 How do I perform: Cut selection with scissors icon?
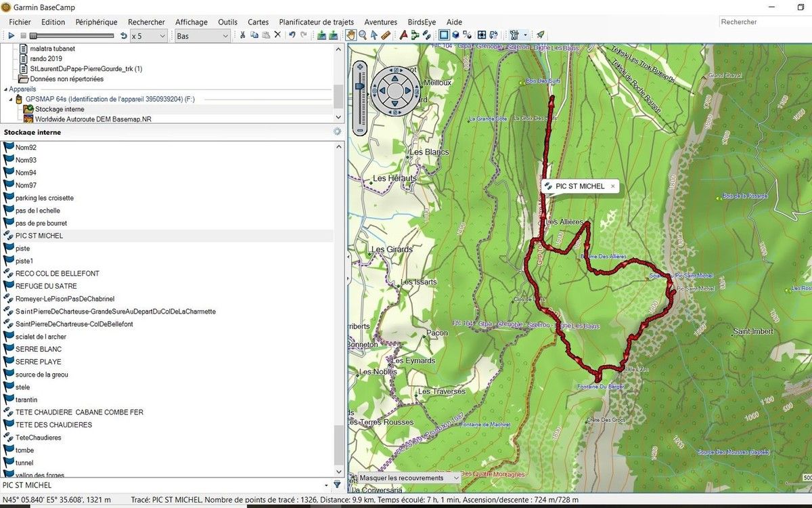pos(243,35)
